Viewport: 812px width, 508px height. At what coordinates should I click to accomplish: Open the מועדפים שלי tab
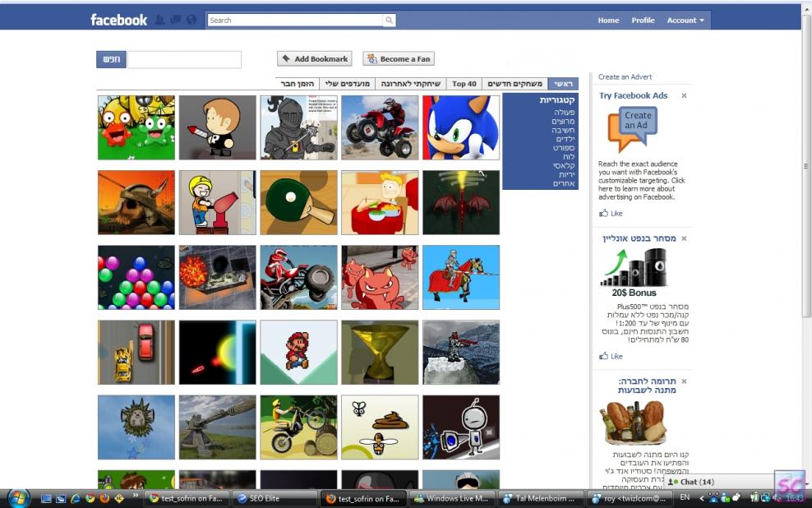pos(348,84)
